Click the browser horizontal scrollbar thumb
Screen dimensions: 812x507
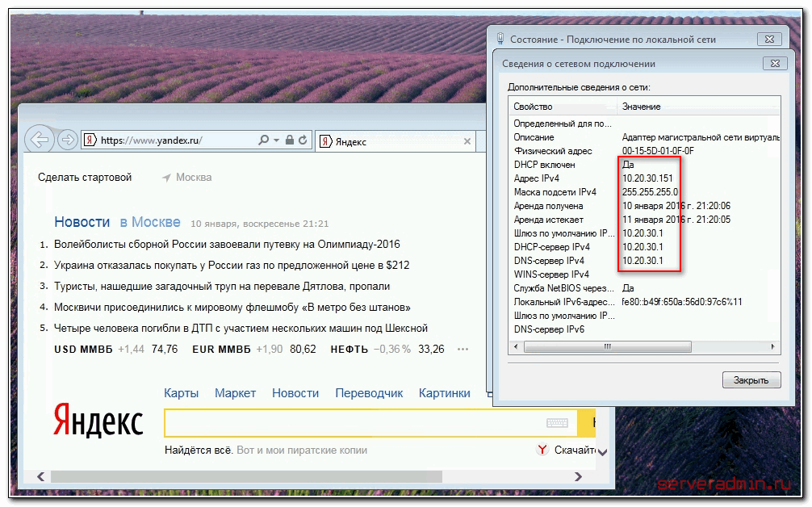click(x=246, y=476)
